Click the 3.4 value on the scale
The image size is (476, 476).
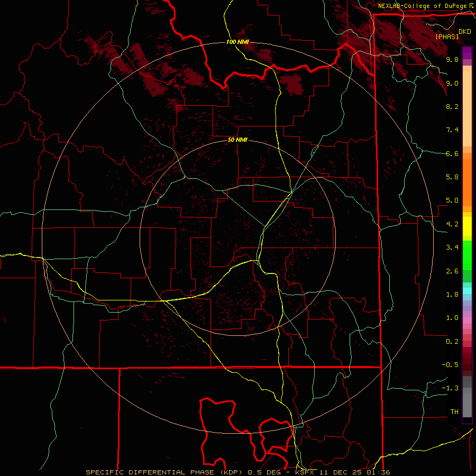pos(452,248)
